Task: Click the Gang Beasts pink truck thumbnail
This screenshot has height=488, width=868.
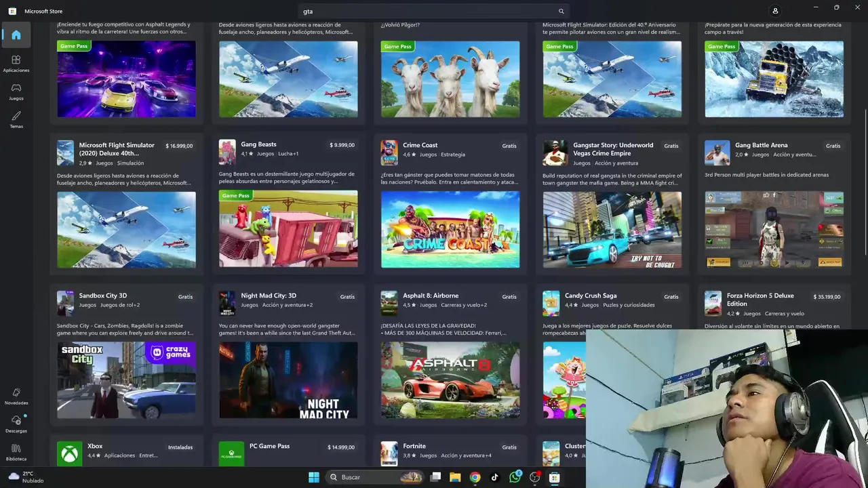Action: pos(288,229)
